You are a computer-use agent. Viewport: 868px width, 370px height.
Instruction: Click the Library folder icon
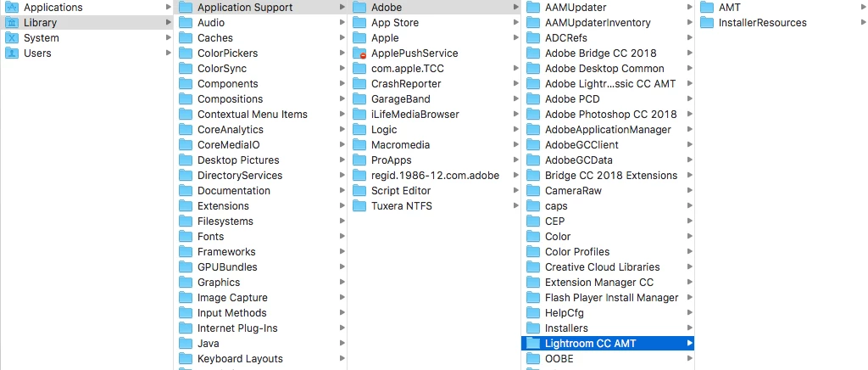(12, 23)
